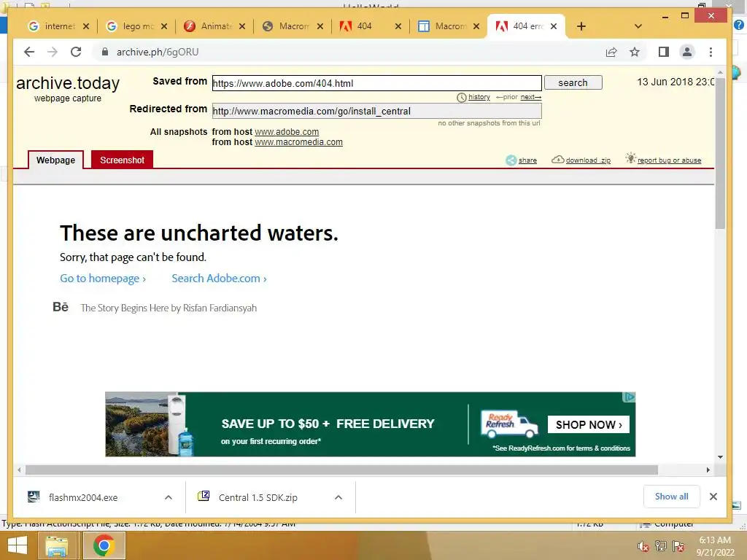Image resolution: width=747 pixels, height=560 pixels.
Task: Click the Redirected from URL field
Action: tap(377, 111)
